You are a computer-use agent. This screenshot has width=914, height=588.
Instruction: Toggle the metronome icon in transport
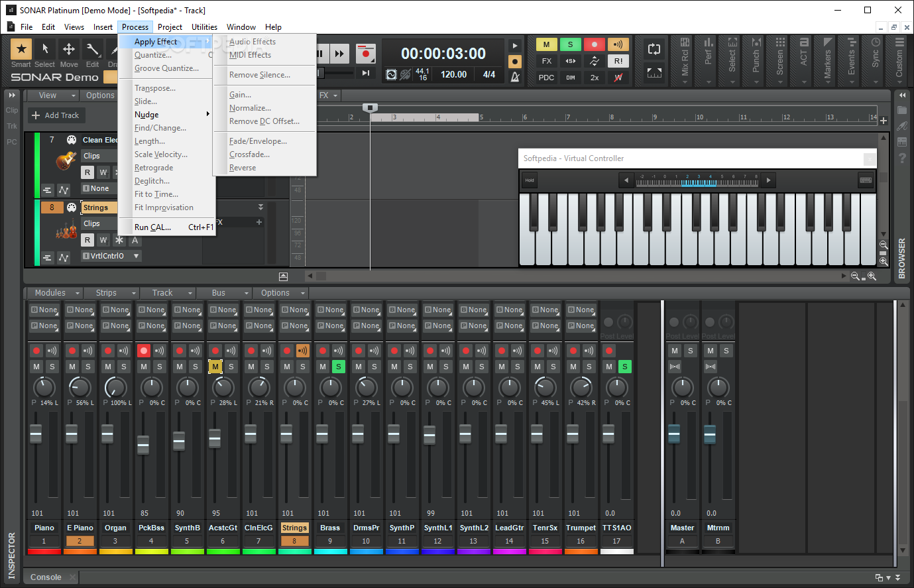tap(515, 76)
